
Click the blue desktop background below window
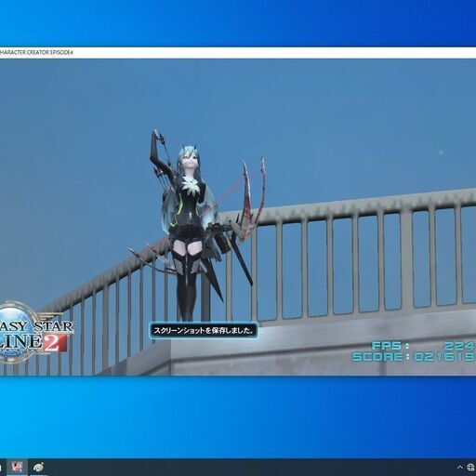(238, 416)
